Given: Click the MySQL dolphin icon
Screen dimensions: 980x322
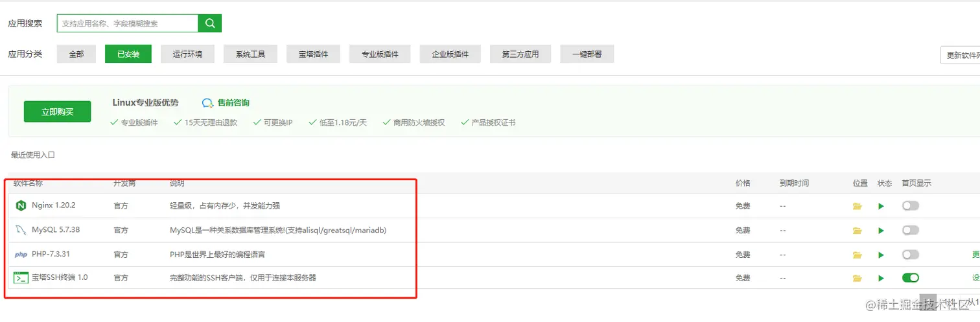Looking at the screenshot, I should pos(21,230).
